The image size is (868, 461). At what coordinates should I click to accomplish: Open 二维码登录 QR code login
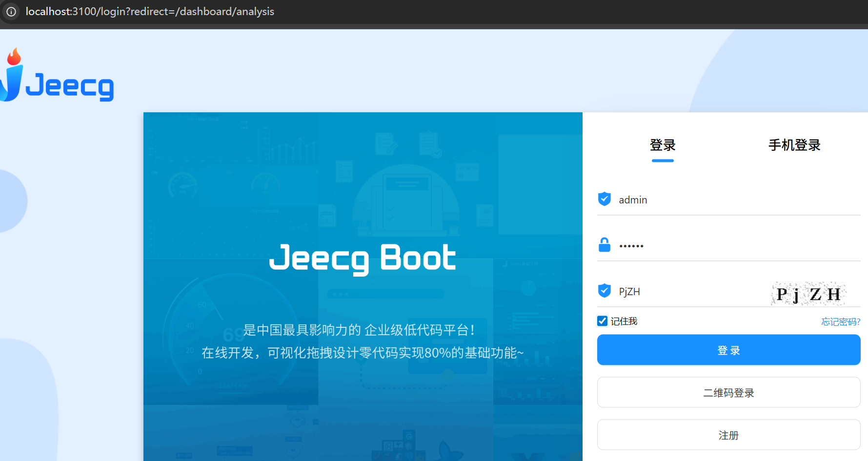(728, 392)
